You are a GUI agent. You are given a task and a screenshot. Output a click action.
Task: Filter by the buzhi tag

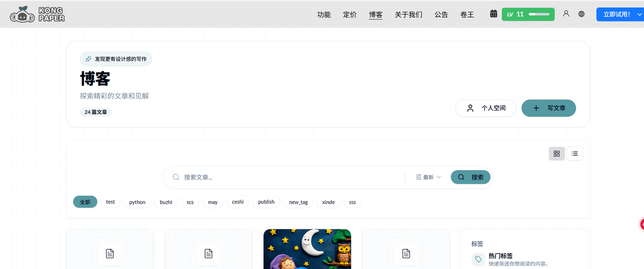166,202
